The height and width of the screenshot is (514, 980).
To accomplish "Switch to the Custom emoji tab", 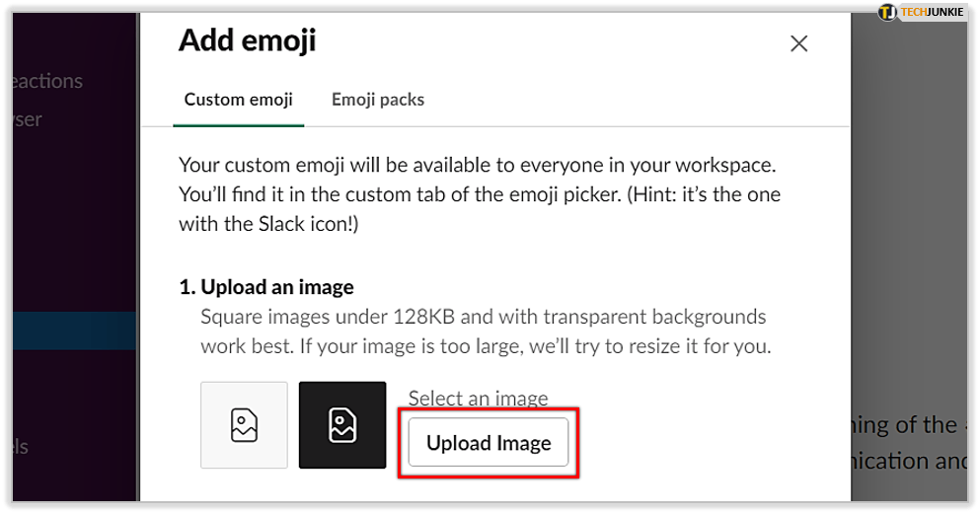I will click(x=238, y=100).
